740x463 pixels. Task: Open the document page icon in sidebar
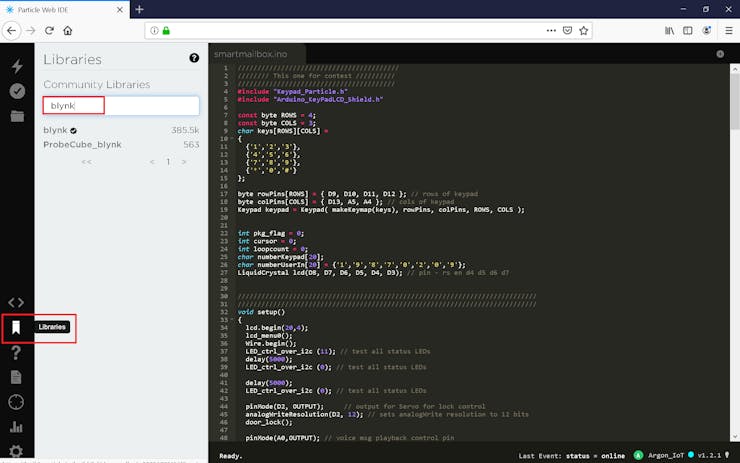tap(16, 377)
